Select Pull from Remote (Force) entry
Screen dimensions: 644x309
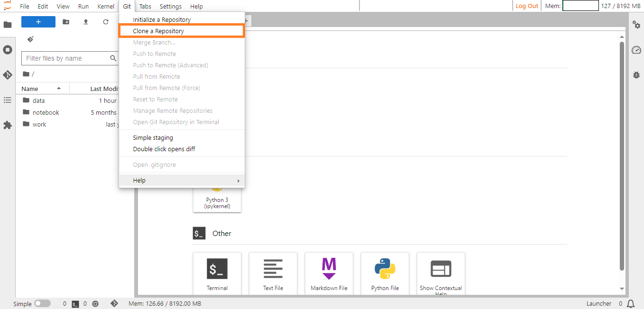pyautogui.click(x=182, y=88)
